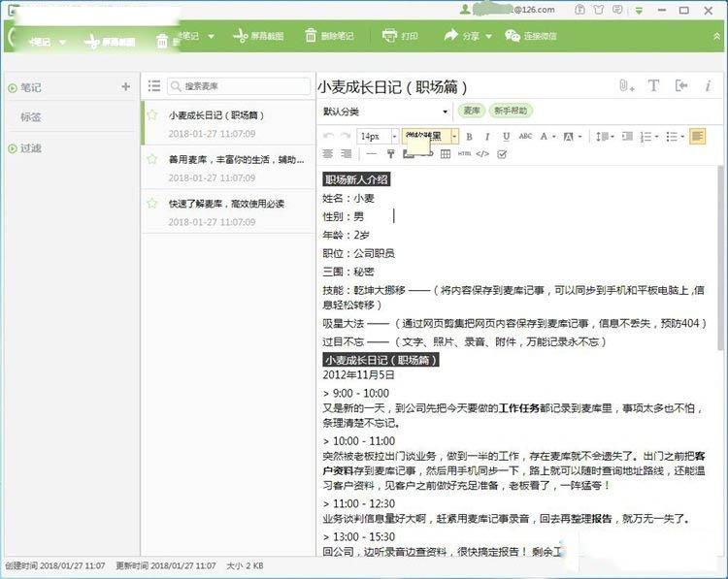Screen dimensions: 728x579
Task: Toggle right alignment
Action: (346, 154)
